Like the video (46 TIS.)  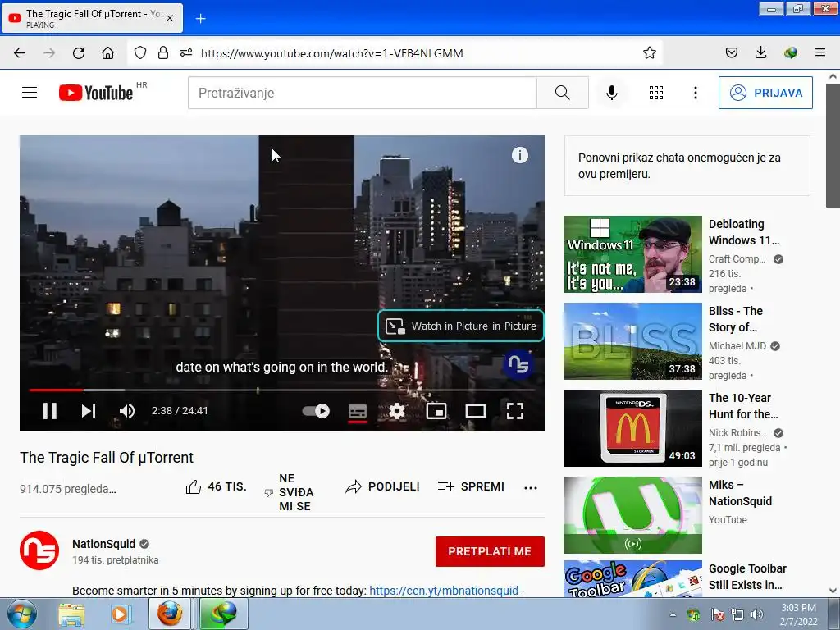coord(216,487)
